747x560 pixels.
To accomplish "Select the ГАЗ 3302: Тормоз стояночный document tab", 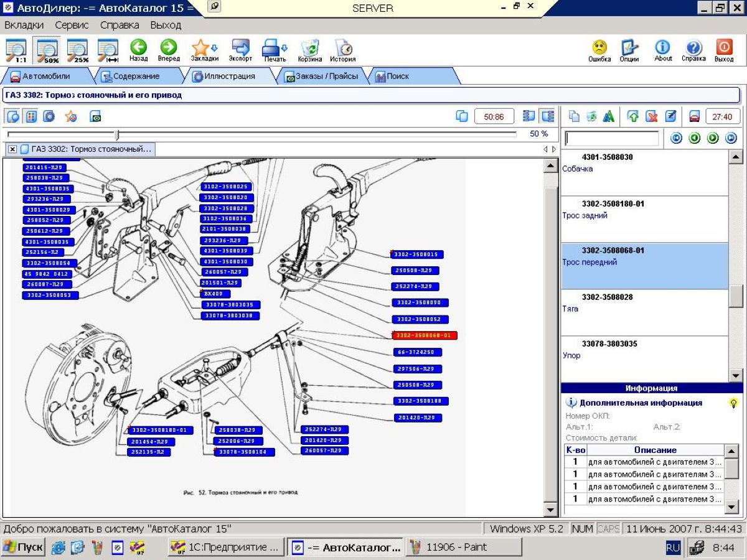I will 86,149.
